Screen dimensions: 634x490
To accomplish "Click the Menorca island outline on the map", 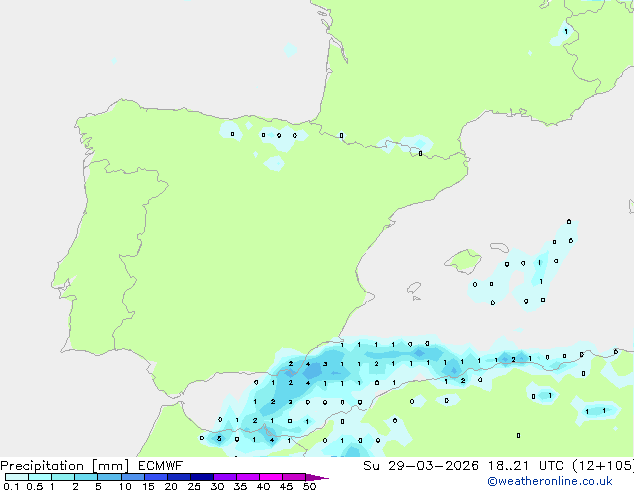I will pos(499,247).
